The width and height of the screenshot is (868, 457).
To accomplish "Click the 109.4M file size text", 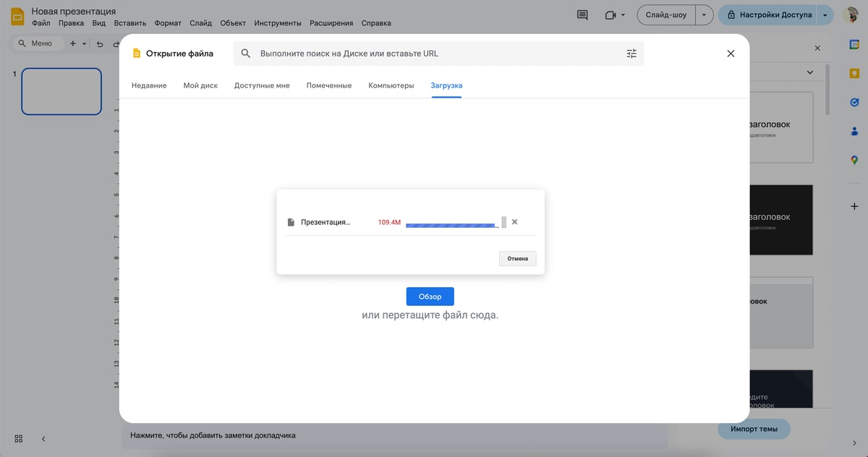I will [x=389, y=222].
